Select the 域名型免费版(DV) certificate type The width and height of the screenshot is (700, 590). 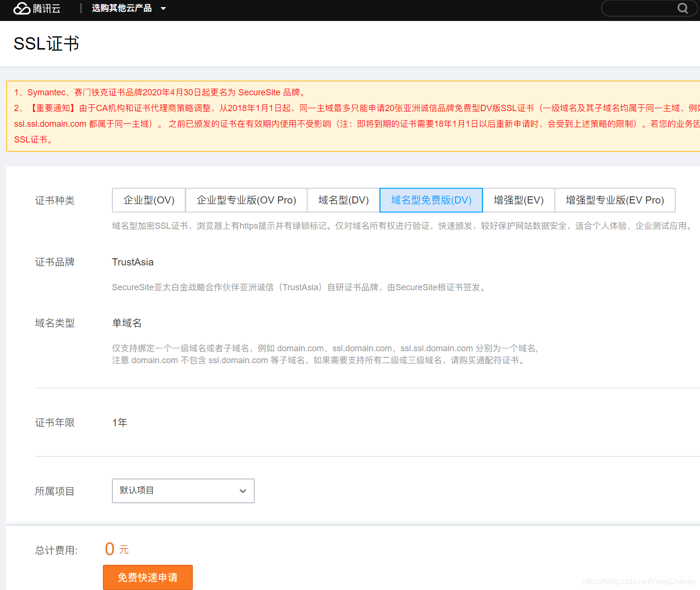(x=431, y=200)
